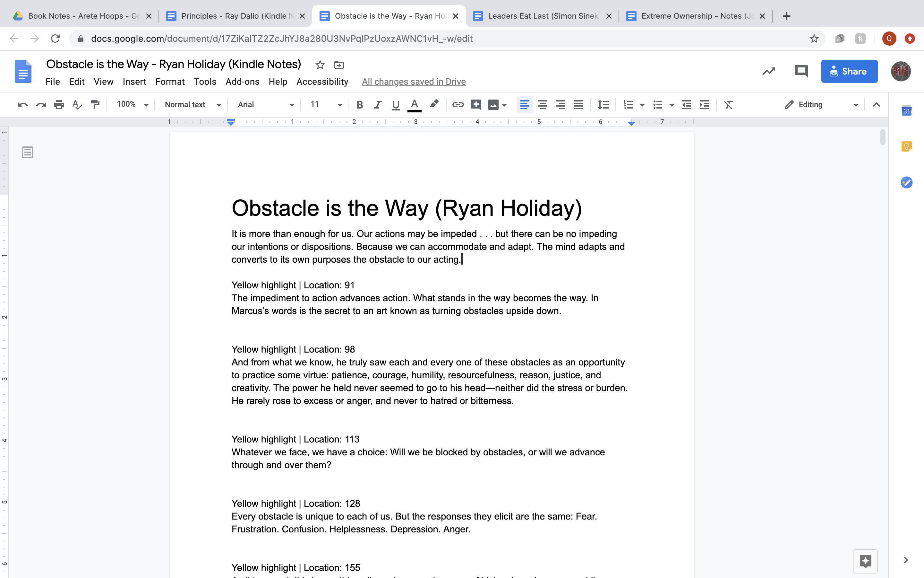Viewport: 924px width, 578px height.
Task: Open the text color picker
Action: coord(414,105)
